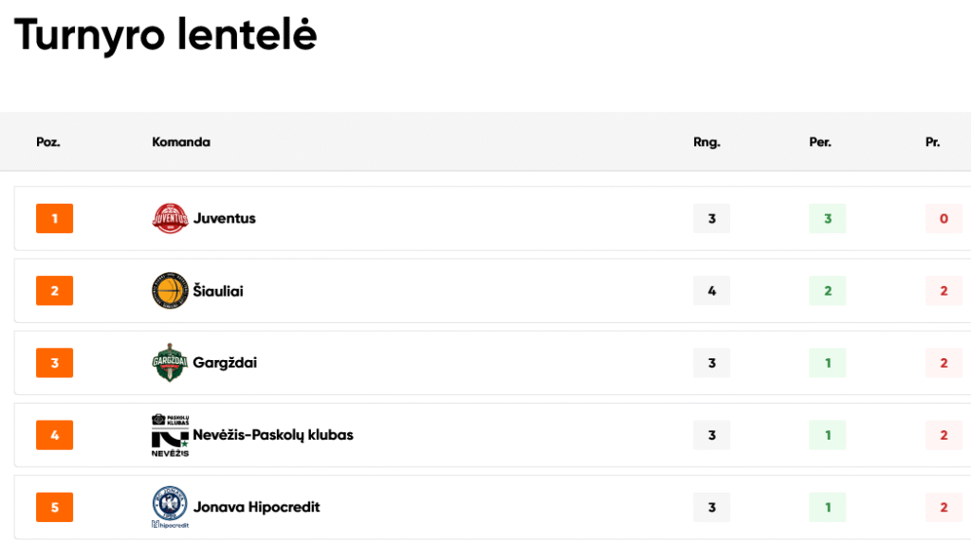Open the Šiauliai team name link

tap(218, 291)
